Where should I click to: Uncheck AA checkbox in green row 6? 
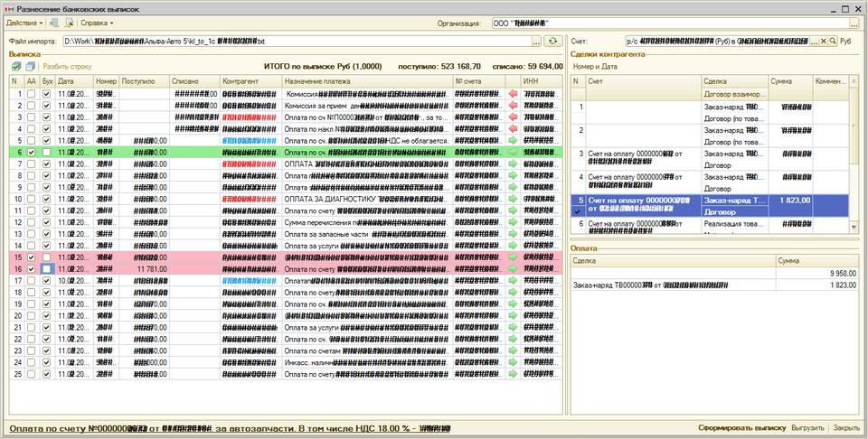[31, 152]
